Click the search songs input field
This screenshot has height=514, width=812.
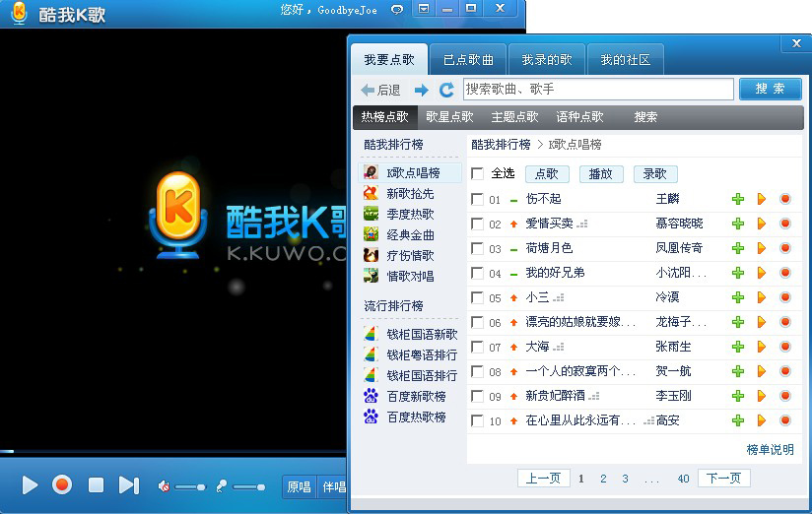click(x=598, y=89)
